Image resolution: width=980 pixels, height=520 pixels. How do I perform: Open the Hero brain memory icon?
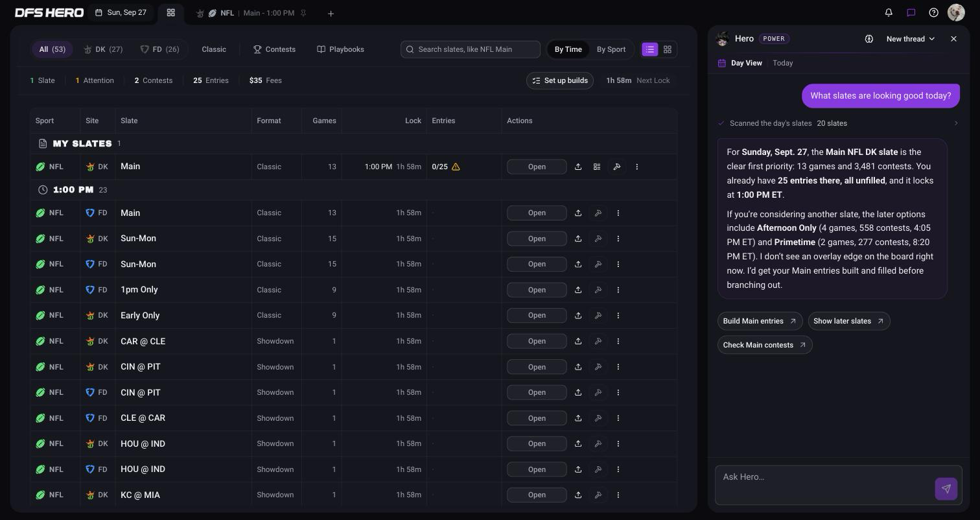[x=869, y=39]
